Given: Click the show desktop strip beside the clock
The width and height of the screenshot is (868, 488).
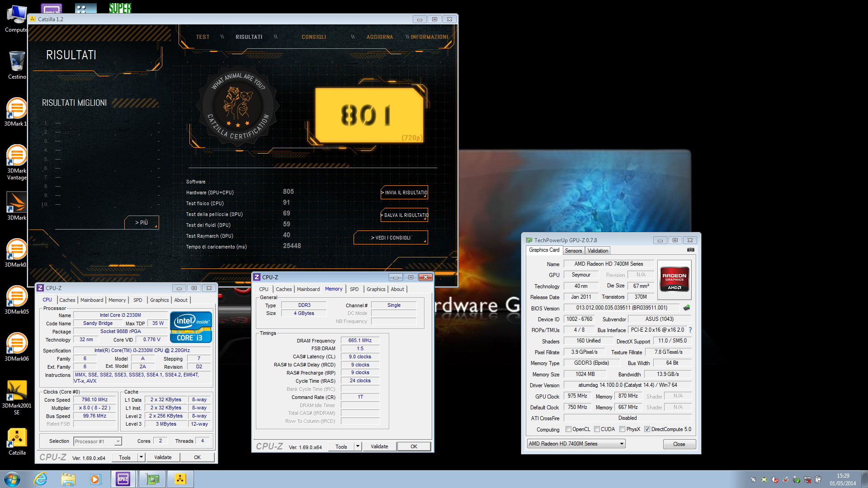Looking at the screenshot, I should coord(864,479).
